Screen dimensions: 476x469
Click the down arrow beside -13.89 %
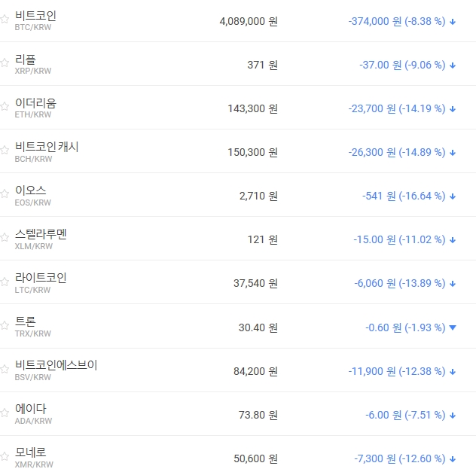pos(453,284)
